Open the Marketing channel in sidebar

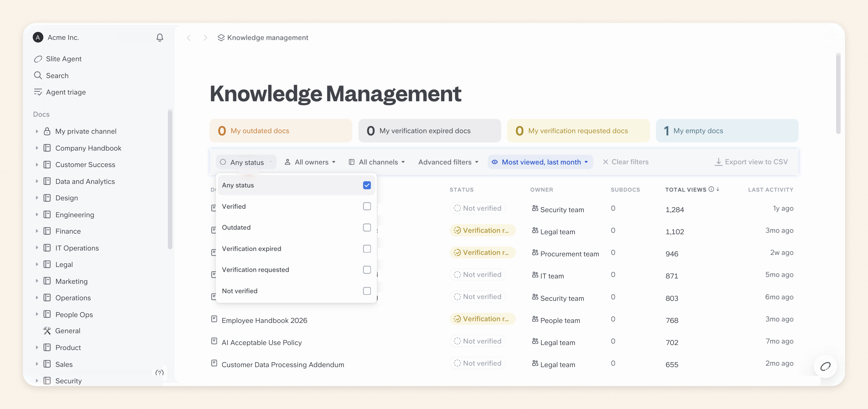(x=71, y=281)
